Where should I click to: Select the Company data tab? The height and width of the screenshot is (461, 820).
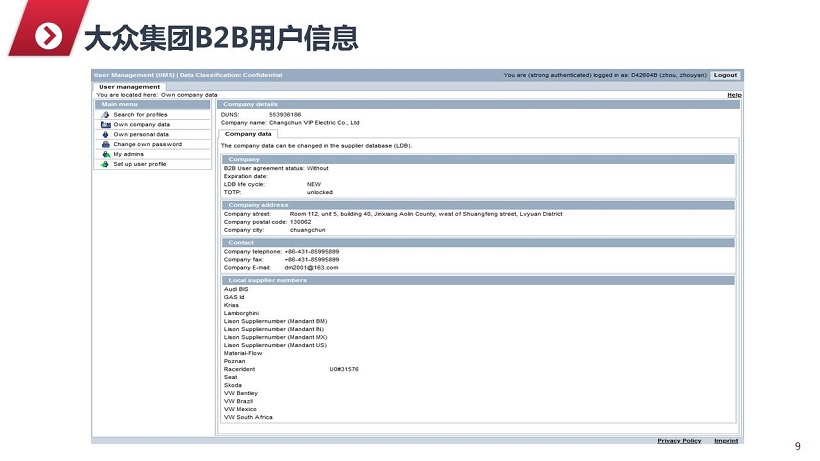pyautogui.click(x=247, y=134)
